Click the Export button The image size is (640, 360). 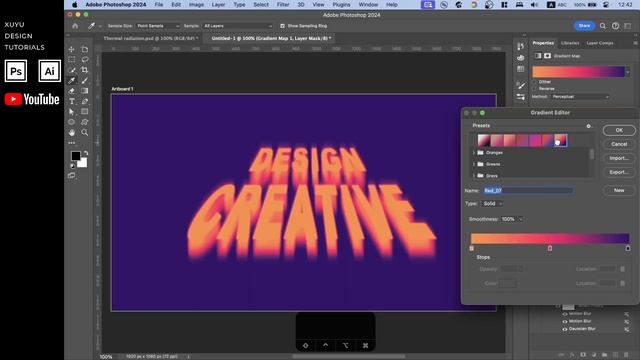(619, 172)
